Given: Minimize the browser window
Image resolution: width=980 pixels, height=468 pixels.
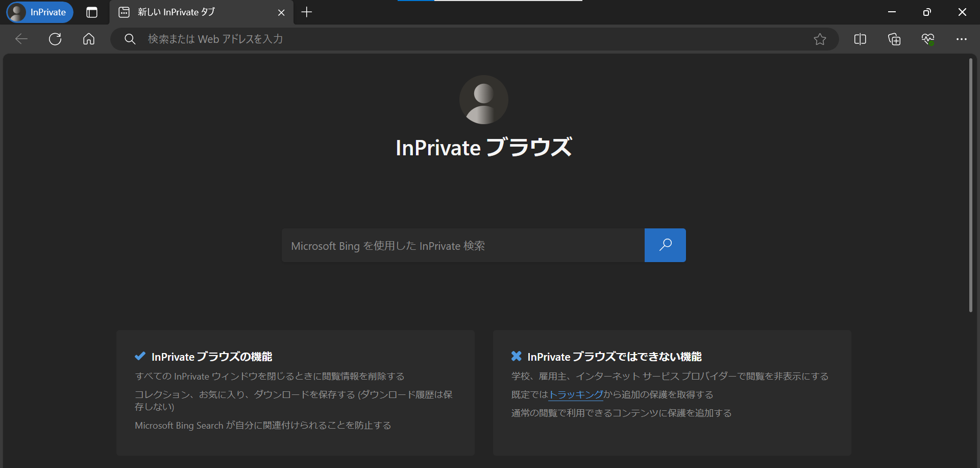Looking at the screenshot, I should point(892,12).
